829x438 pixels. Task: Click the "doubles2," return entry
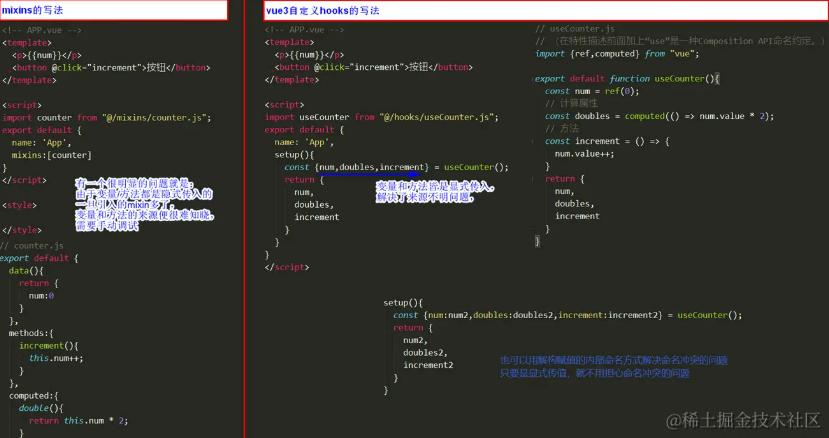(426, 352)
